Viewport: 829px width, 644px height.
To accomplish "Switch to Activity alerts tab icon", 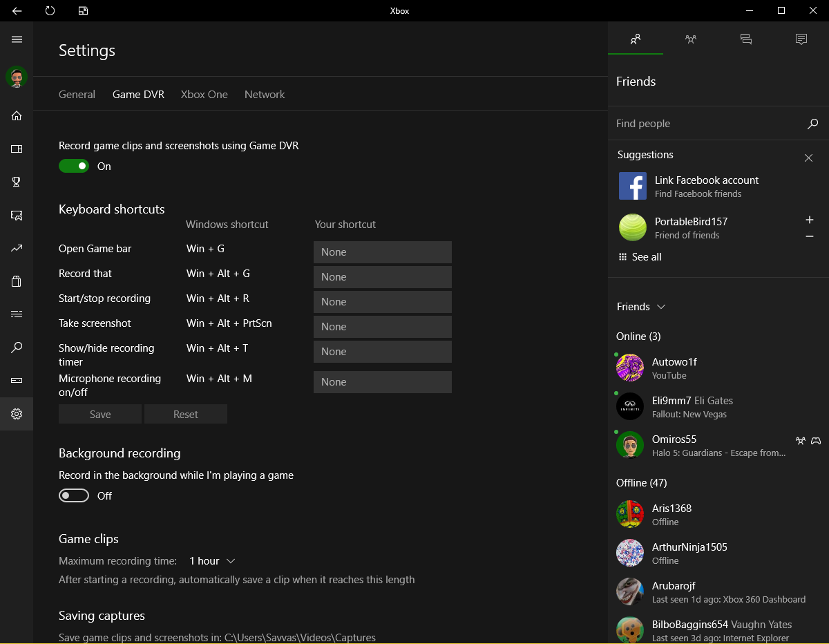I will tap(801, 39).
